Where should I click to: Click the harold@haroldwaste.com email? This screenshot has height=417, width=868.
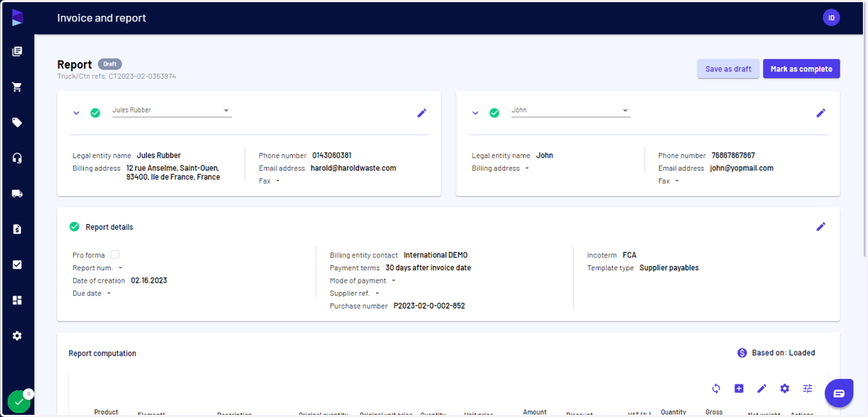pos(354,168)
